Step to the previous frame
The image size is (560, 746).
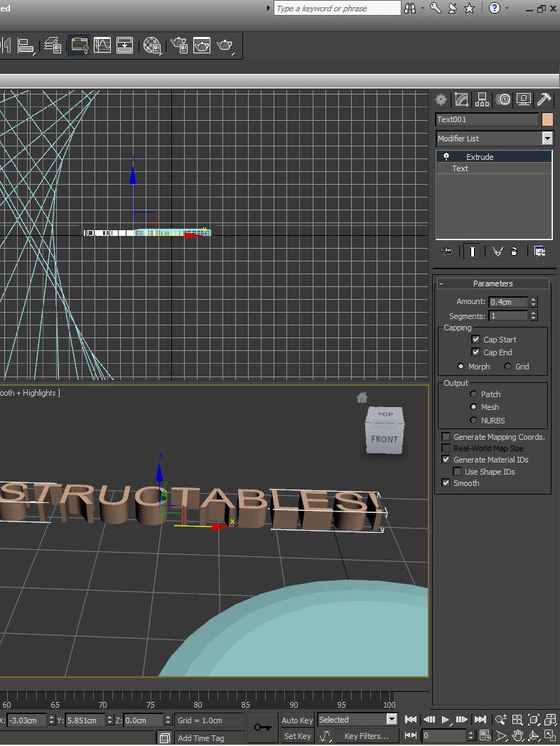point(429,720)
